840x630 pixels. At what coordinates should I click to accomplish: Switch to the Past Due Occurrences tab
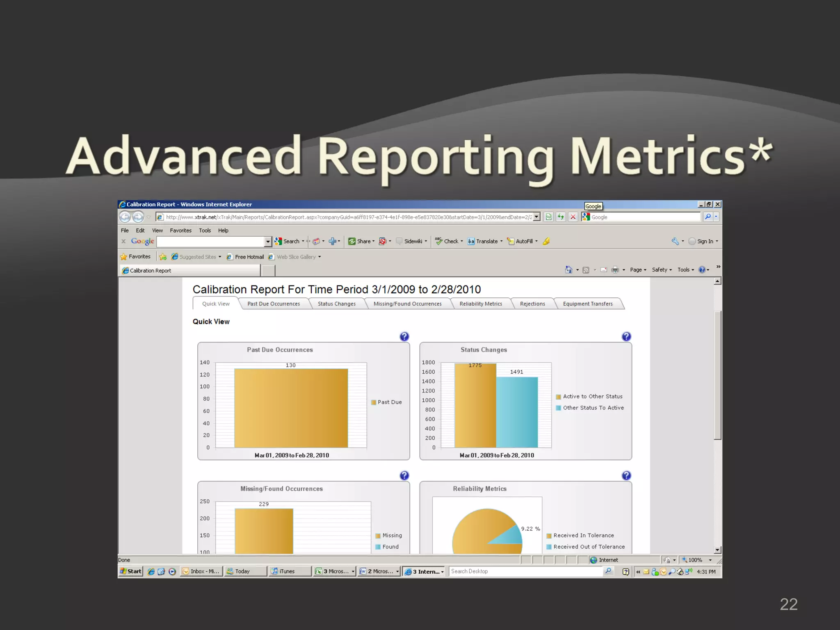(273, 304)
